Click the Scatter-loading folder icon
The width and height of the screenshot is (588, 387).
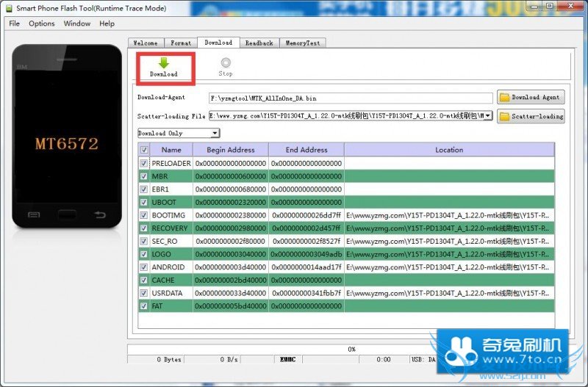504,116
